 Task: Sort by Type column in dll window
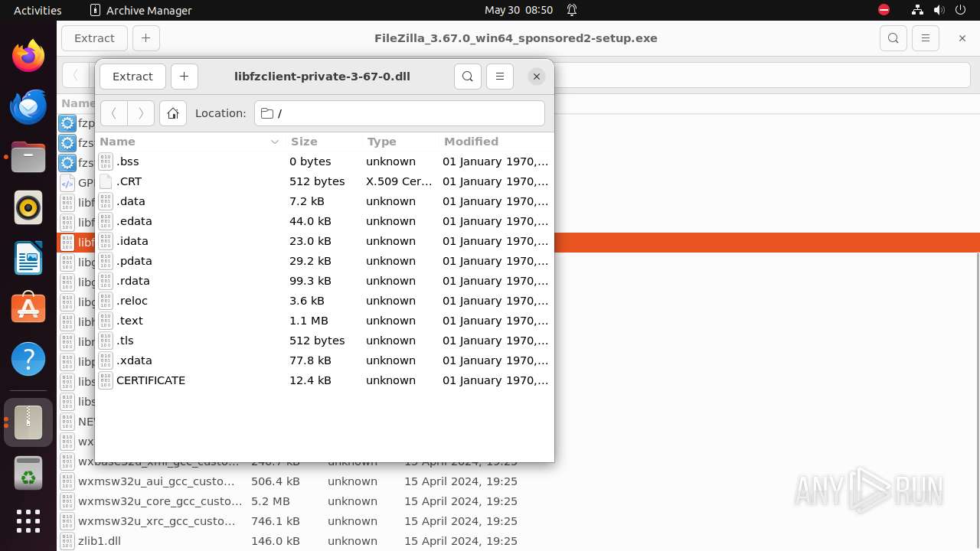tap(400, 142)
